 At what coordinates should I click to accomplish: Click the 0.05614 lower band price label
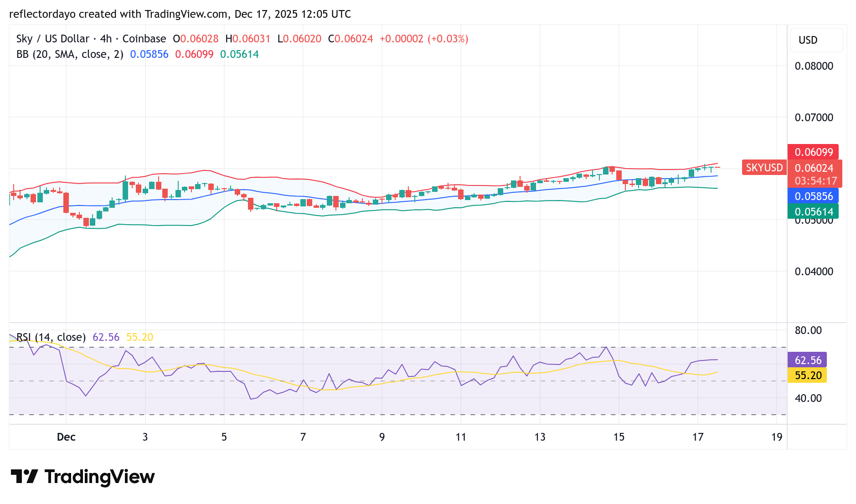[x=814, y=212]
